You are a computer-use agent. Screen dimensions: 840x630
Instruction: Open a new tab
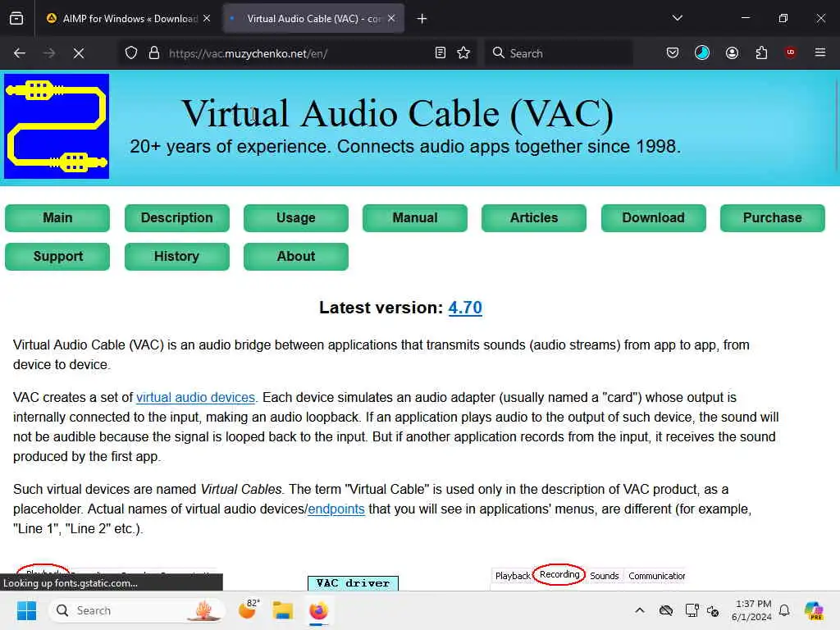tap(422, 19)
